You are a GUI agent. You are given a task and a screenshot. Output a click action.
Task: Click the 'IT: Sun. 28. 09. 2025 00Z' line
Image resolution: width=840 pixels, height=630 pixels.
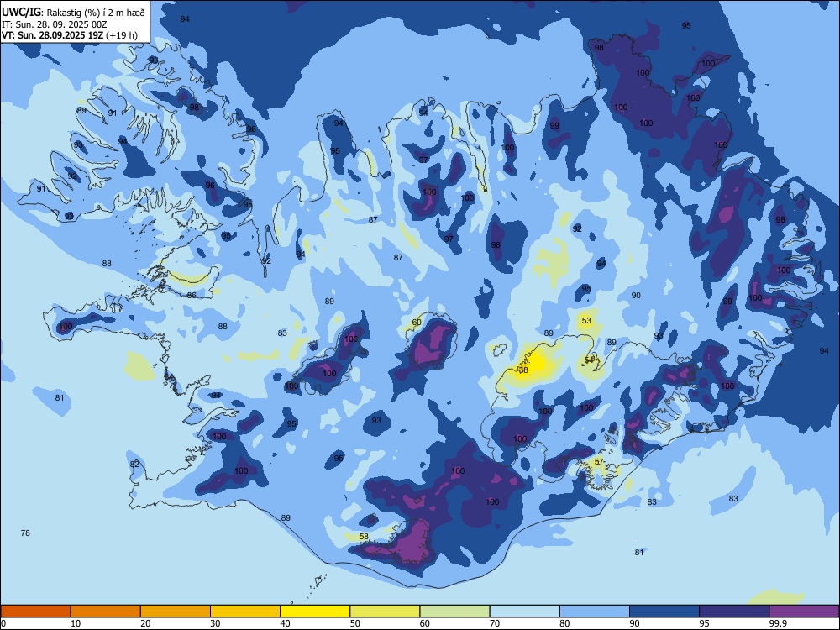pyautogui.click(x=54, y=24)
